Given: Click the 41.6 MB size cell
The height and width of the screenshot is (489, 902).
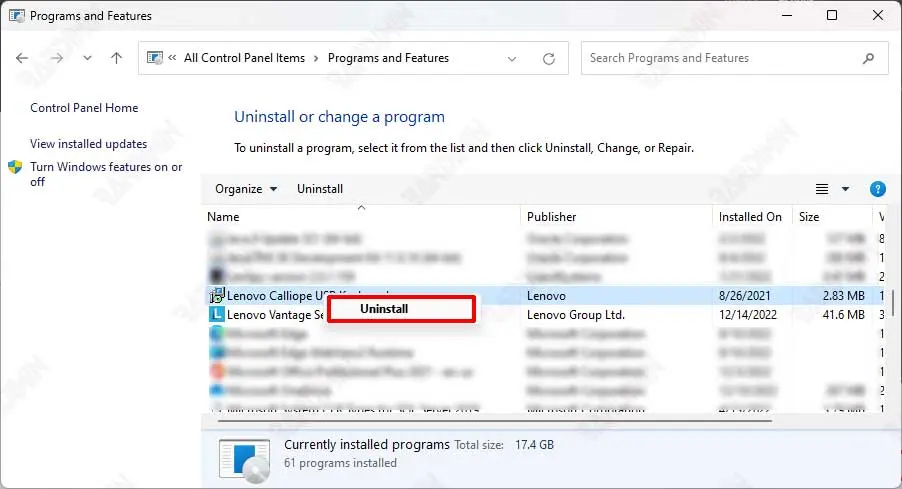Looking at the screenshot, I should 843,315.
